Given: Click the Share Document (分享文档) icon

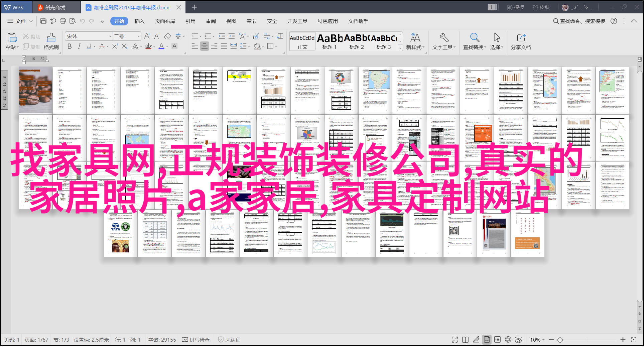Looking at the screenshot, I should pyautogui.click(x=521, y=38).
